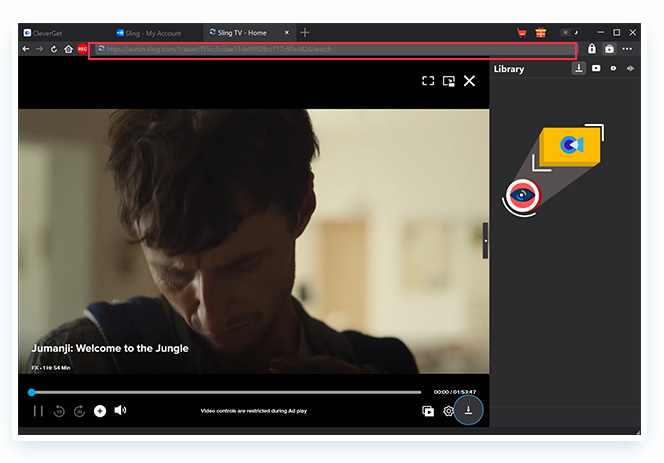Mute the video volume speaker
Screen dimensions: 664x463
[120, 410]
